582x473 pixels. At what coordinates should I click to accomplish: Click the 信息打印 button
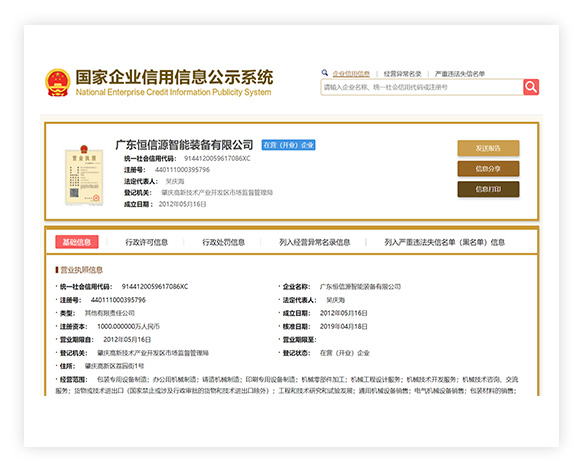(x=488, y=189)
